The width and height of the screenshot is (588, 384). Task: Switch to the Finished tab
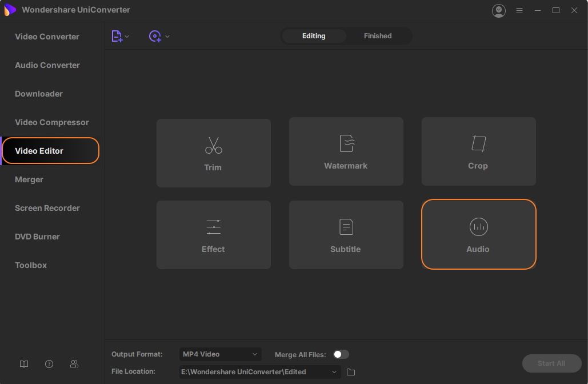coord(378,36)
